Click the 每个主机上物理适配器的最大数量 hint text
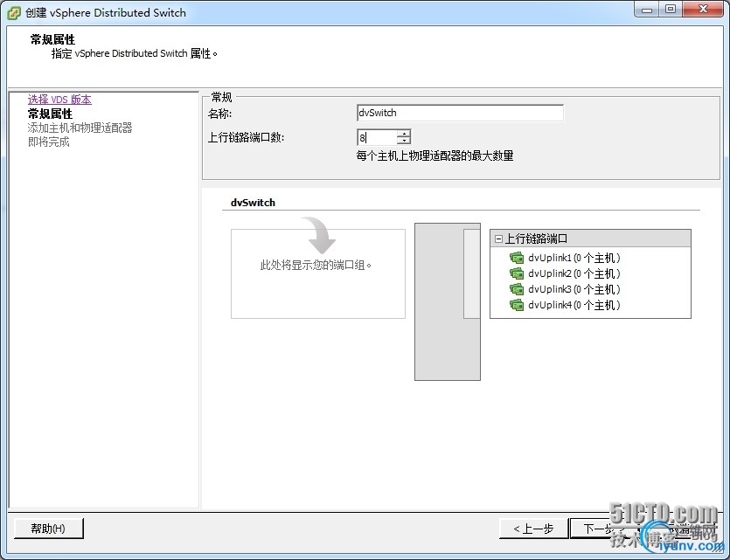The image size is (730, 560). tap(435, 156)
